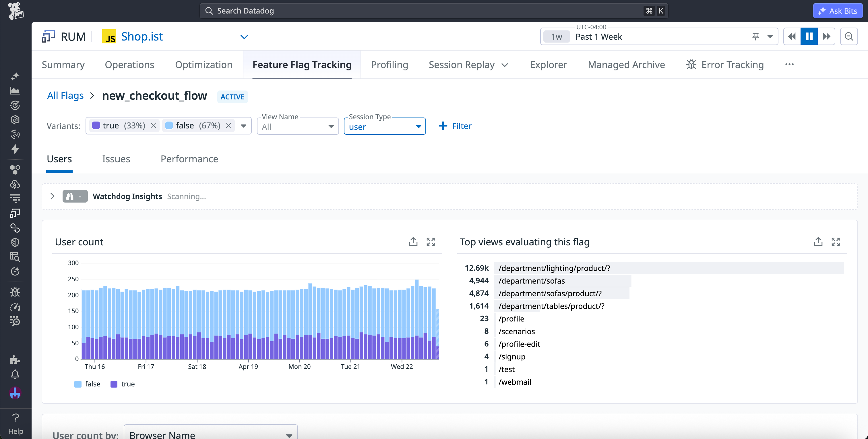Open the time range dropdown arrow
The image size is (868, 439).
770,36
